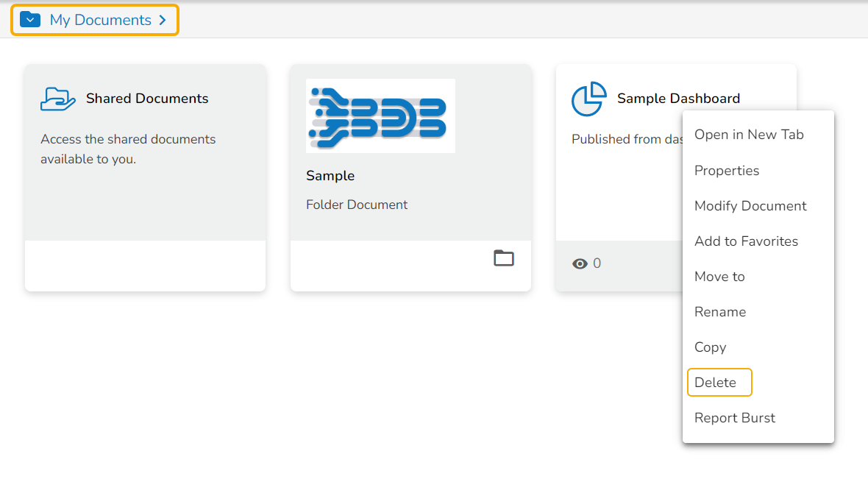The image size is (868, 482).
Task: Click the eye views icon
Action: coord(580,263)
